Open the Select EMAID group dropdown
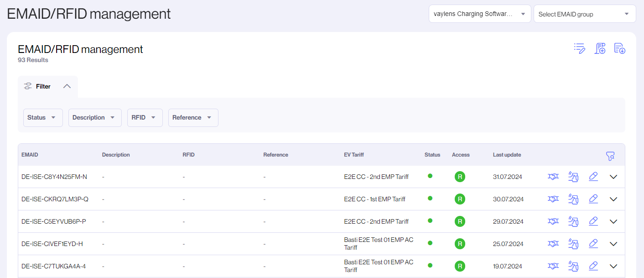The height and width of the screenshot is (278, 644). pyautogui.click(x=584, y=14)
